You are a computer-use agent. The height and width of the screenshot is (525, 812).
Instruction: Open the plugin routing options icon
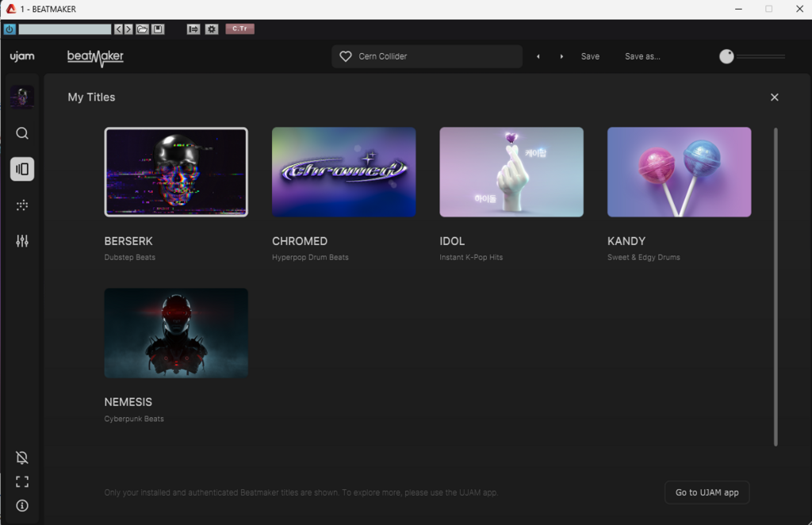[193, 29]
